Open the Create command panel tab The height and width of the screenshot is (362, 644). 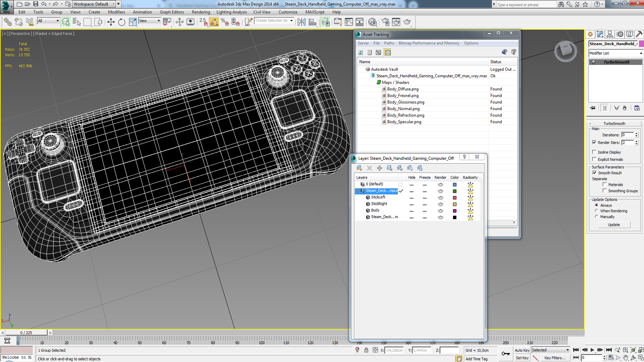(590, 34)
